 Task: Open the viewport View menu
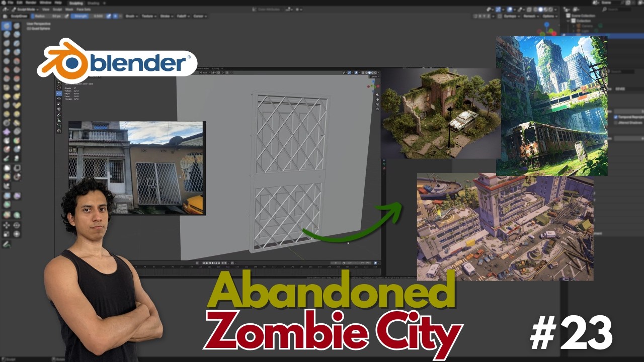pos(46,10)
